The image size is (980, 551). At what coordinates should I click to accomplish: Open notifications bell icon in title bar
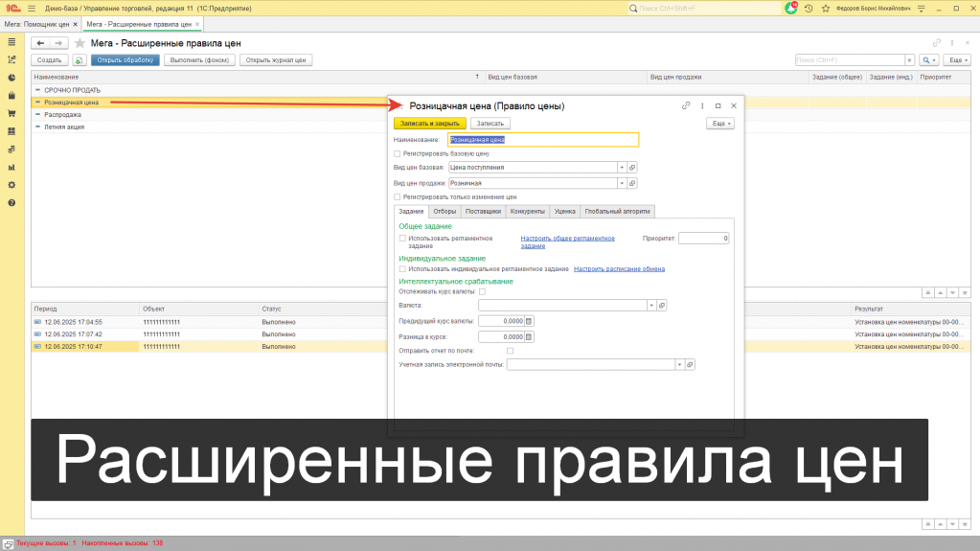click(791, 8)
